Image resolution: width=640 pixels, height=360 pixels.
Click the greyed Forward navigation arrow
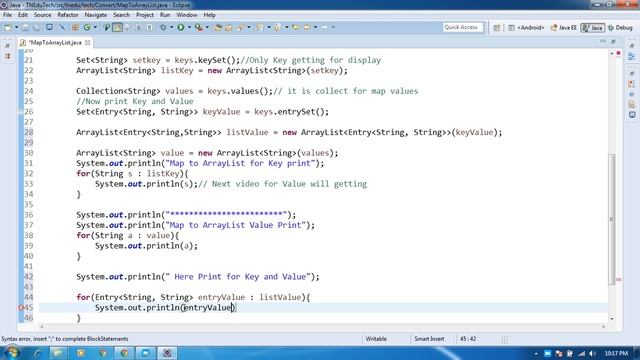(x=324, y=27)
